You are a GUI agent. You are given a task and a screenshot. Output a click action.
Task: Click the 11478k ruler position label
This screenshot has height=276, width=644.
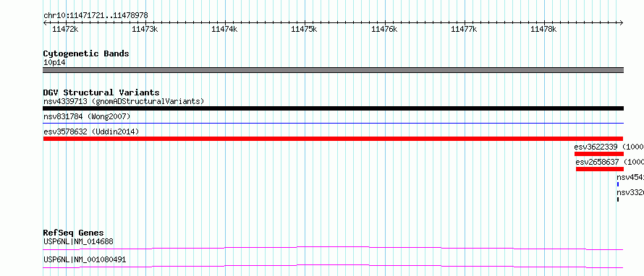(544, 29)
